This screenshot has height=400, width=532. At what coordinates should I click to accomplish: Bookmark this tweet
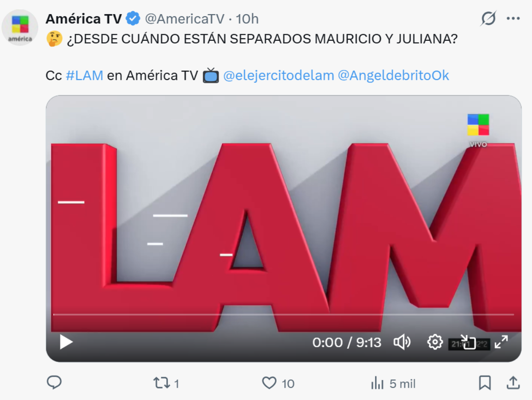485,383
